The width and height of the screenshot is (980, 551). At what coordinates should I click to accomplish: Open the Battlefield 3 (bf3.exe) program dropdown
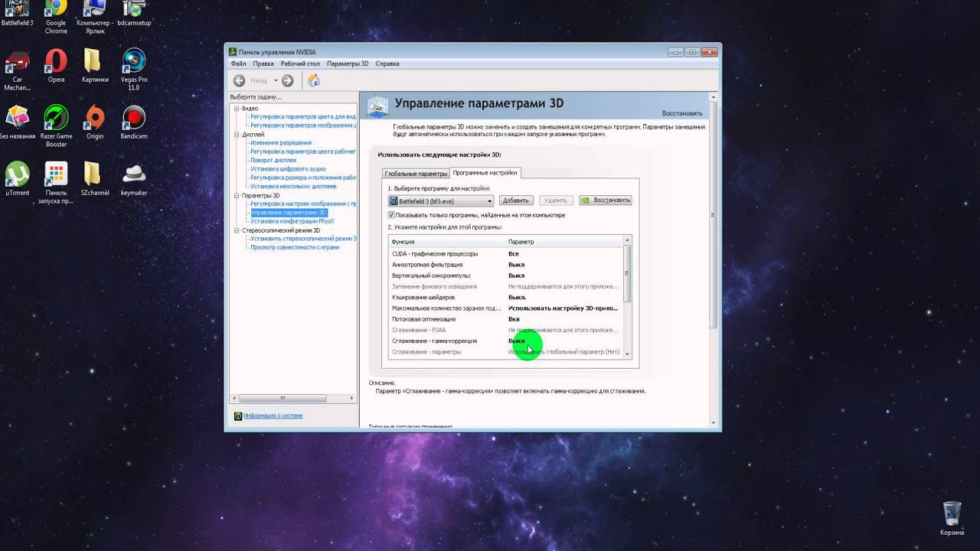tap(441, 201)
